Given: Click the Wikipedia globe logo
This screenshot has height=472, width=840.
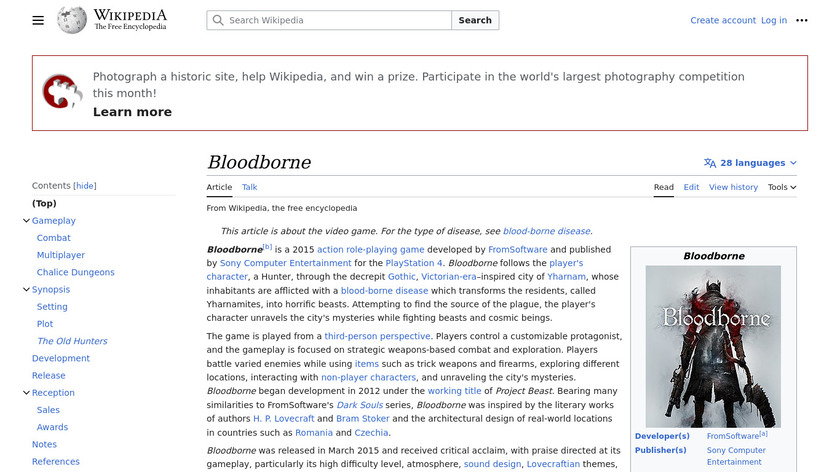Looking at the screenshot, I should tap(72, 20).
